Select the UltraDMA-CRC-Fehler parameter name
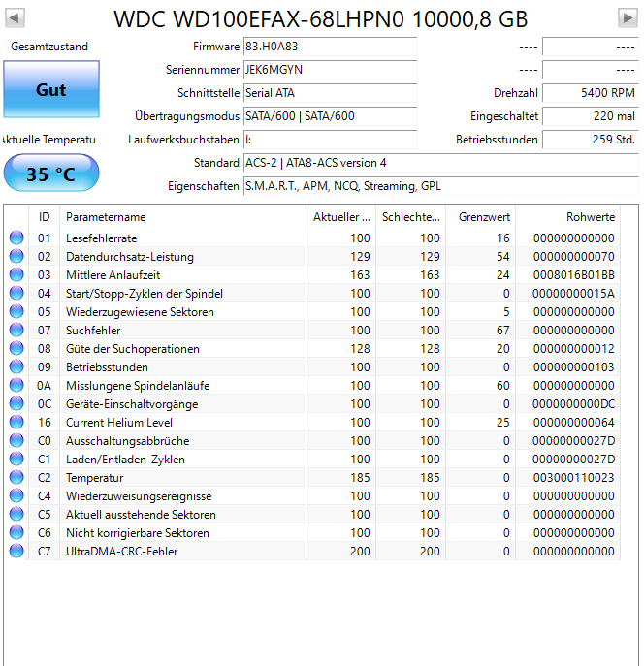The height and width of the screenshot is (666, 644). [122, 552]
